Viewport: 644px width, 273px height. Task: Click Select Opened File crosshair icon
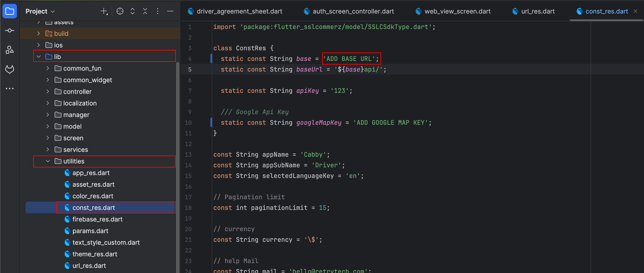[x=120, y=11]
